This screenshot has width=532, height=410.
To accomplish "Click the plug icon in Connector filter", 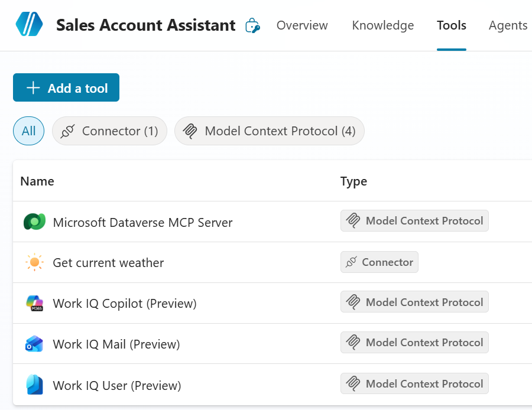I will tap(67, 131).
